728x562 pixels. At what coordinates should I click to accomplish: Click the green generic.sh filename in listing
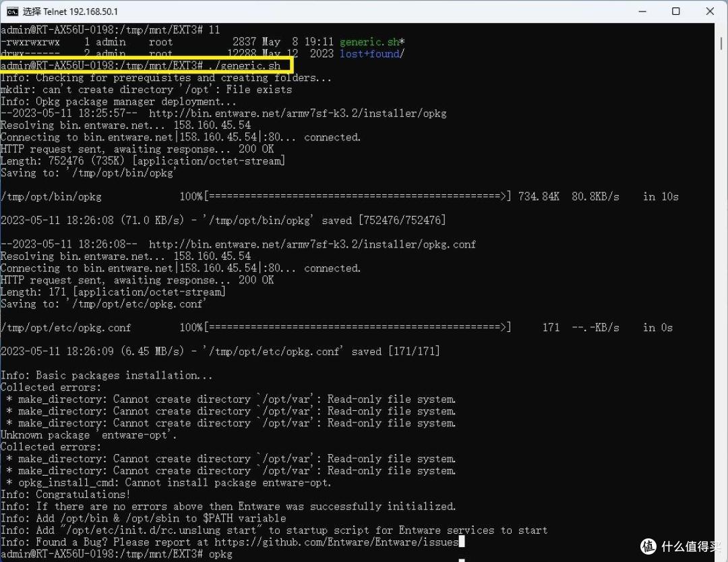[369, 42]
